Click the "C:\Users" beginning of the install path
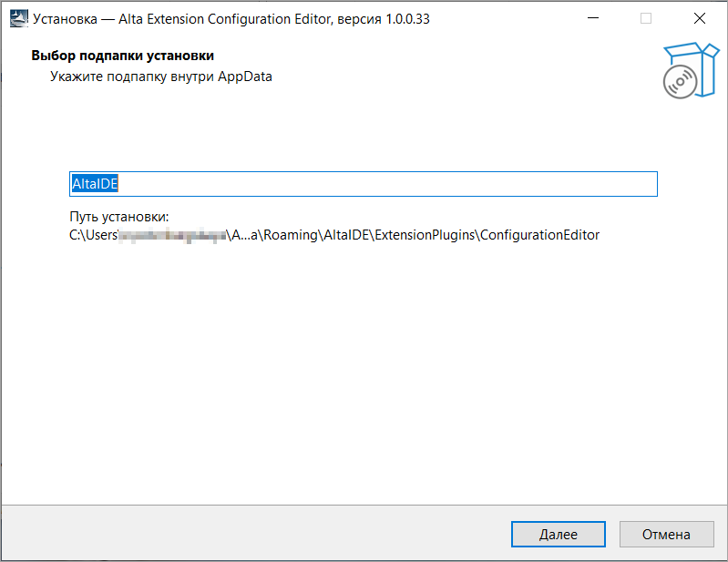The width and height of the screenshot is (728, 562). (93, 235)
